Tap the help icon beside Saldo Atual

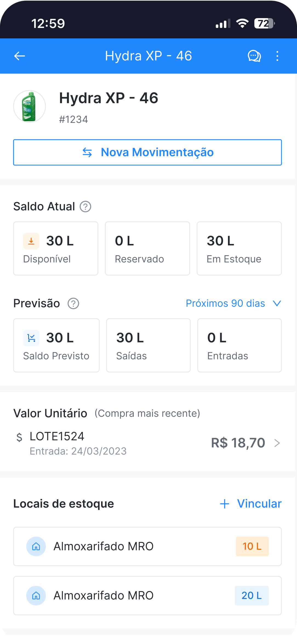pyautogui.click(x=85, y=206)
